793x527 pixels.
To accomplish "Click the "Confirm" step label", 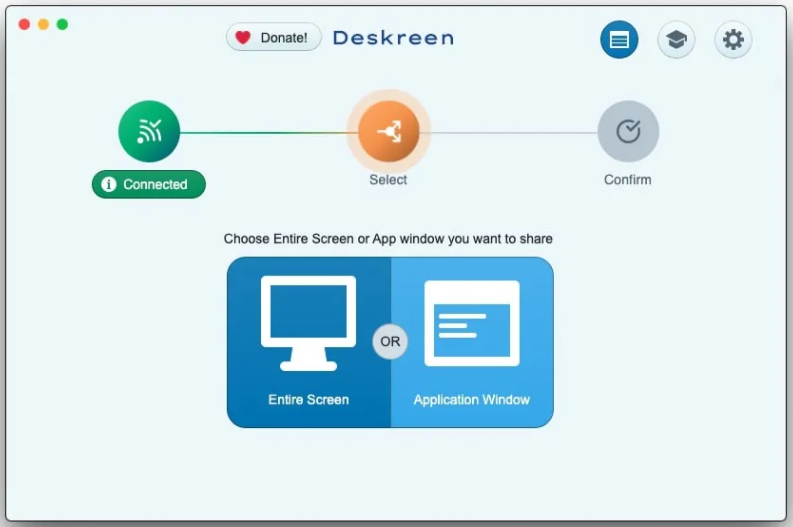I will (628, 180).
